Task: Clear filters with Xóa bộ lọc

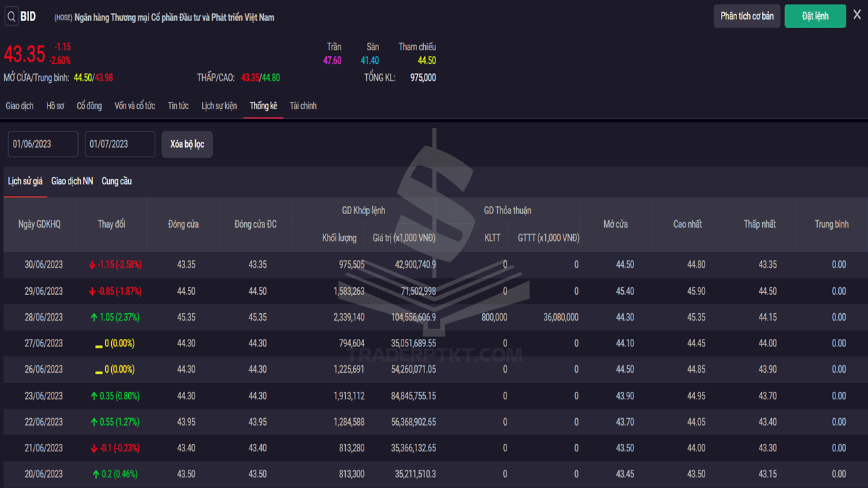Action: click(x=187, y=144)
